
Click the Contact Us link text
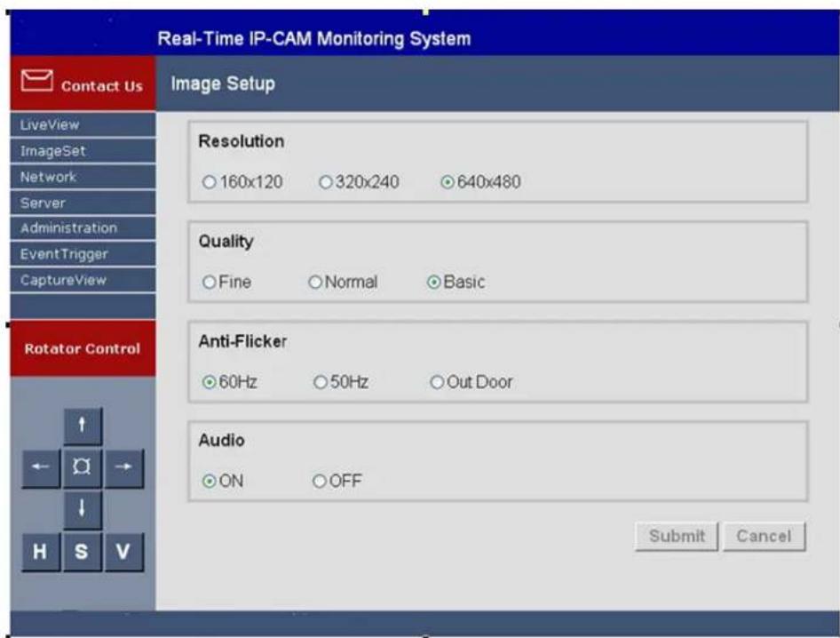click(102, 86)
